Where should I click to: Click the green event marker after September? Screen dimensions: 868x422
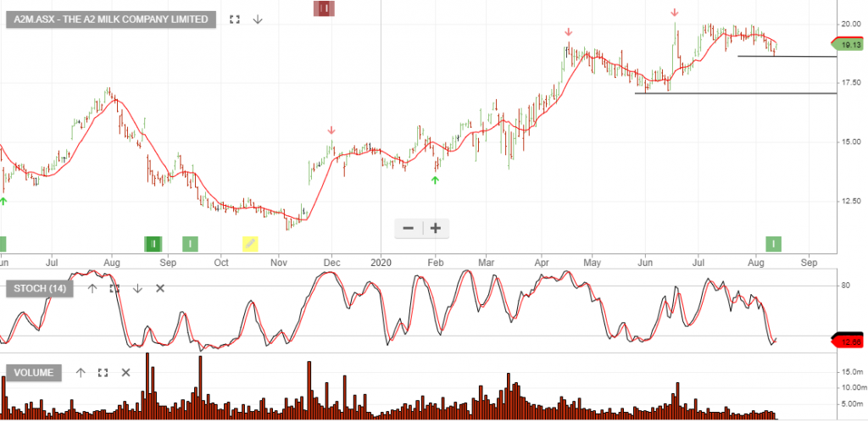[x=190, y=243]
